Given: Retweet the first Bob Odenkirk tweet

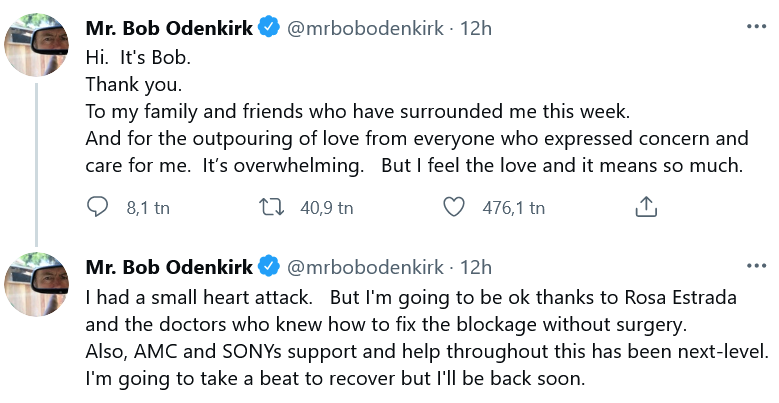Looking at the screenshot, I should click(x=271, y=207).
